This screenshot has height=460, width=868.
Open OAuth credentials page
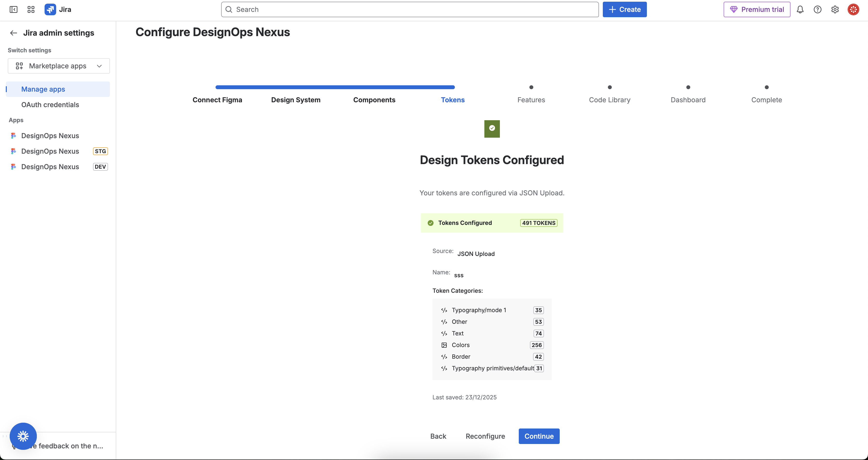[x=50, y=105]
